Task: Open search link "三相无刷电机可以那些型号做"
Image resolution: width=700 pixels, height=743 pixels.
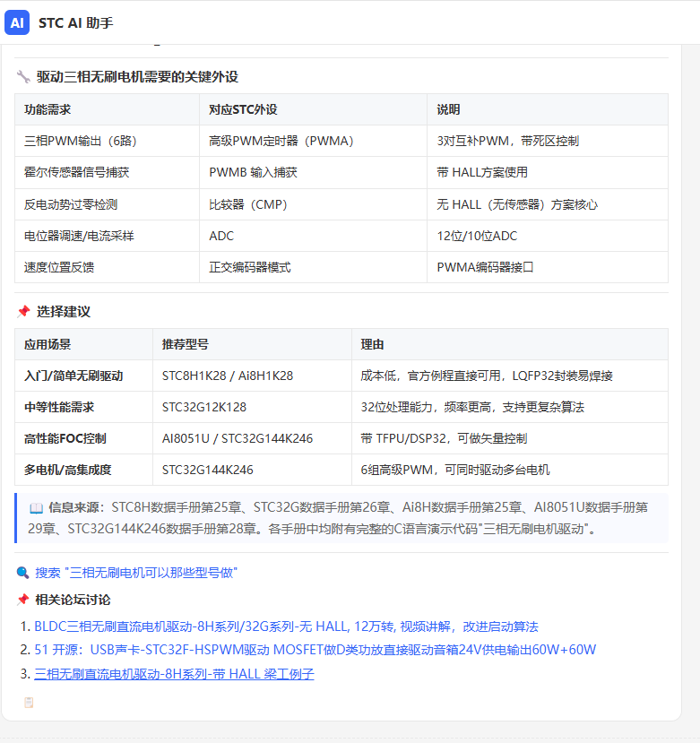Action: pyautogui.click(x=136, y=573)
